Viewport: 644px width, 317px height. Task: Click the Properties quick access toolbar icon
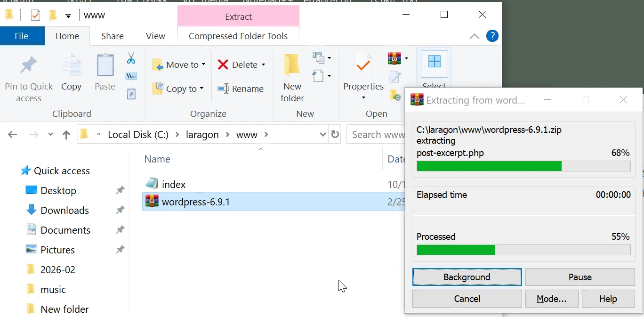point(35,16)
